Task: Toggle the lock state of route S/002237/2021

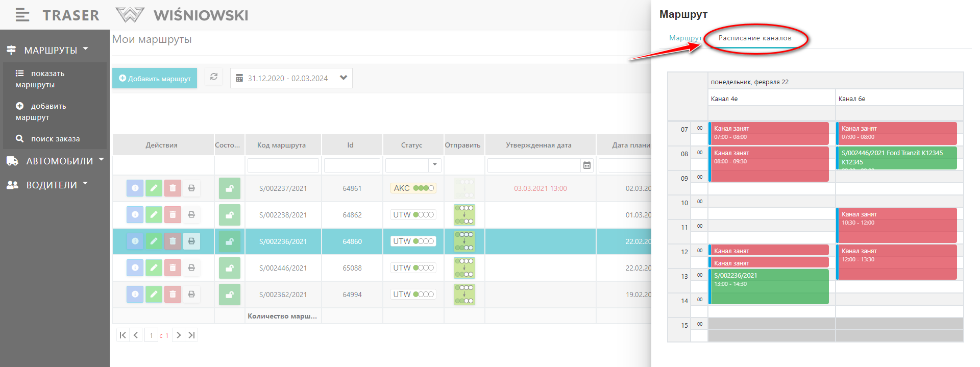Action: click(x=230, y=188)
